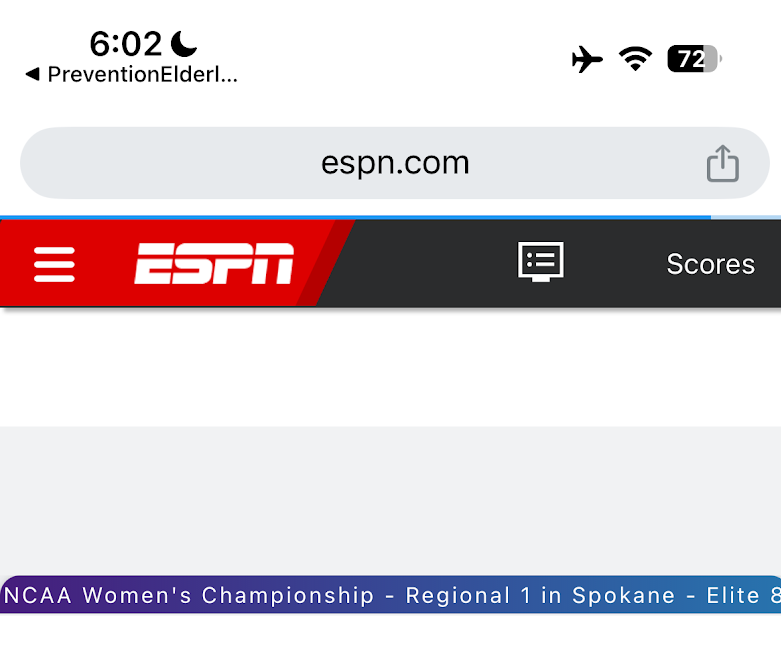Tap the "Elite 8" text in banner
The height and width of the screenshot is (656, 781).
(743, 595)
